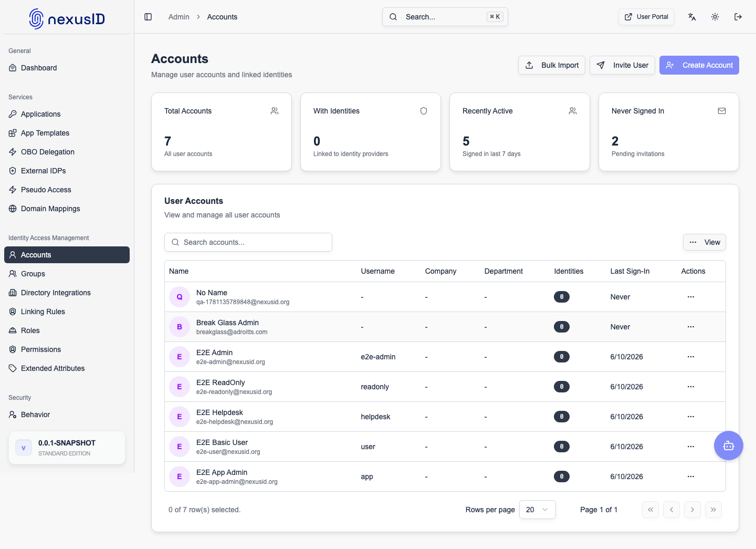Open Permissions page

pos(67,349)
